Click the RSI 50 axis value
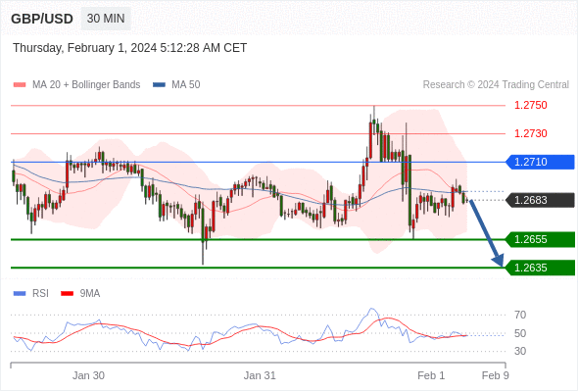Screen dimensions: 578x392 click(x=520, y=333)
